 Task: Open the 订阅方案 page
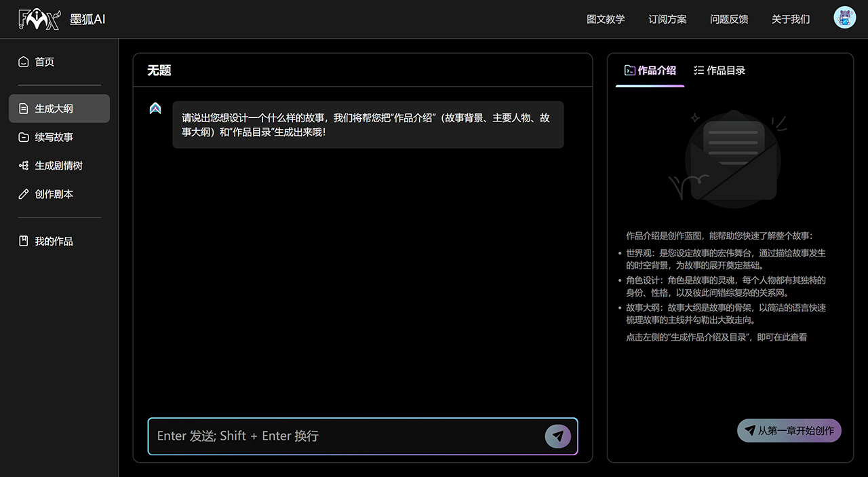[x=667, y=19]
